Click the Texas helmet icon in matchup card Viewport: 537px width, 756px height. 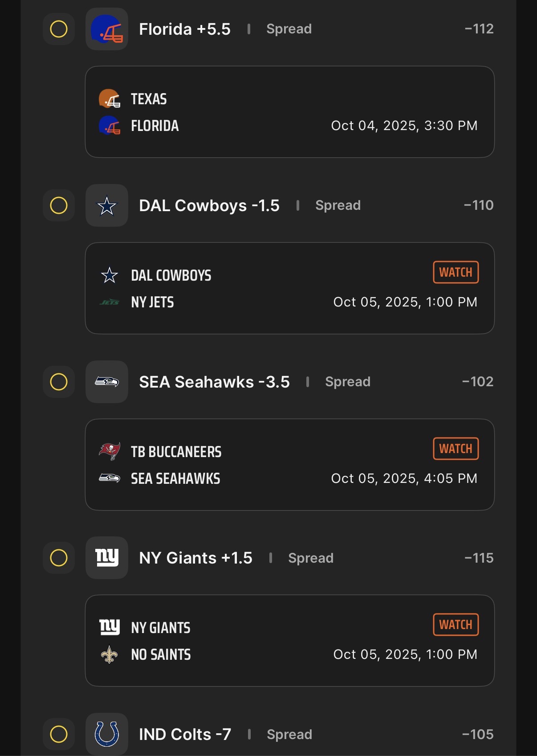click(109, 99)
